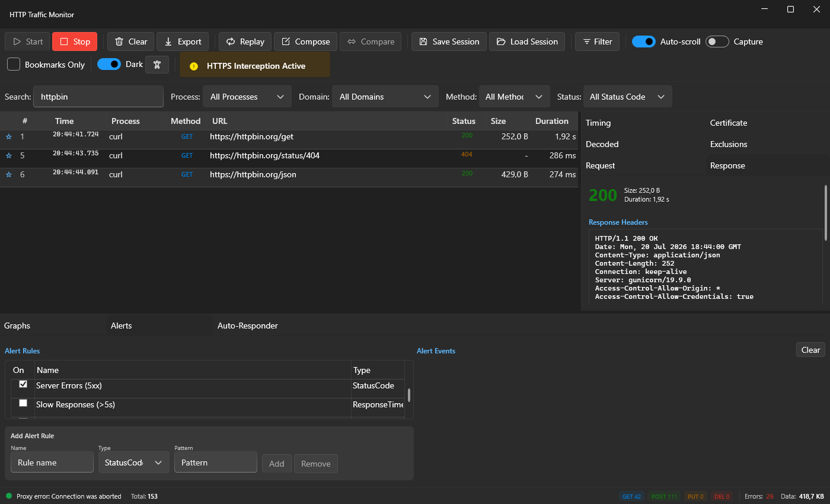Image resolution: width=830 pixels, height=504 pixels.
Task: Sort requests by the Duration column
Action: click(x=552, y=121)
